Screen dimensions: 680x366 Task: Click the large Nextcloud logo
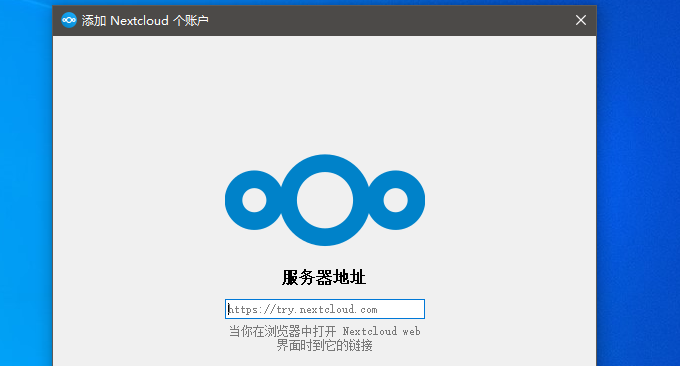click(x=325, y=200)
